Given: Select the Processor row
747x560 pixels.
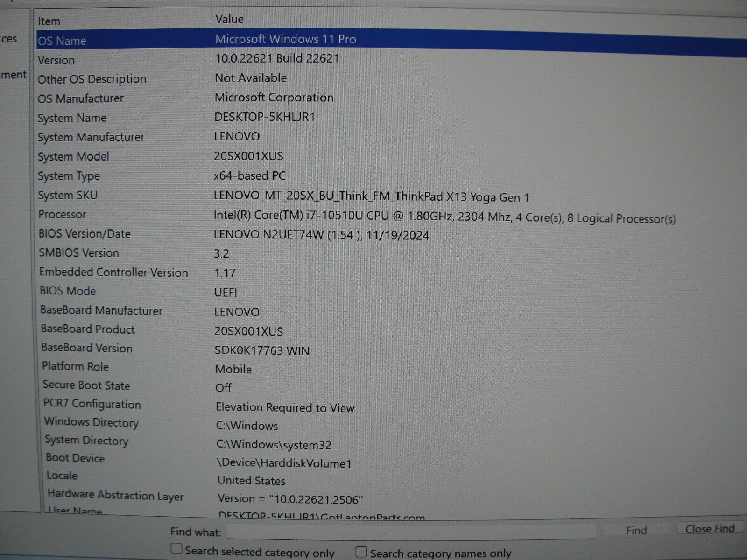Looking at the screenshot, I should click(x=62, y=215).
